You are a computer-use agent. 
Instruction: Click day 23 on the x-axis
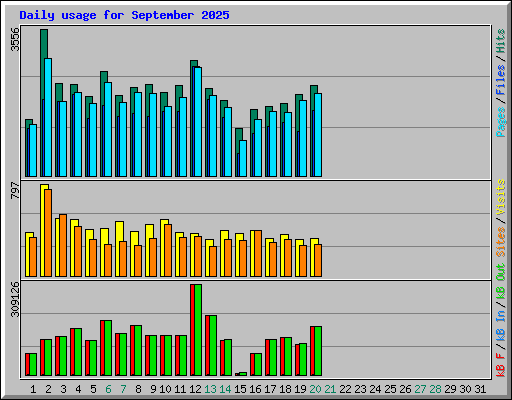(x=360, y=389)
